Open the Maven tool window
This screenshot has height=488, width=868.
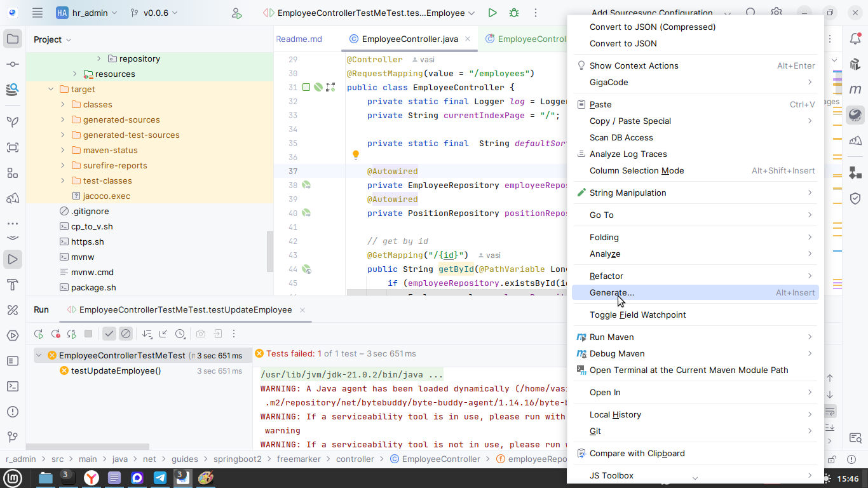point(855,90)
